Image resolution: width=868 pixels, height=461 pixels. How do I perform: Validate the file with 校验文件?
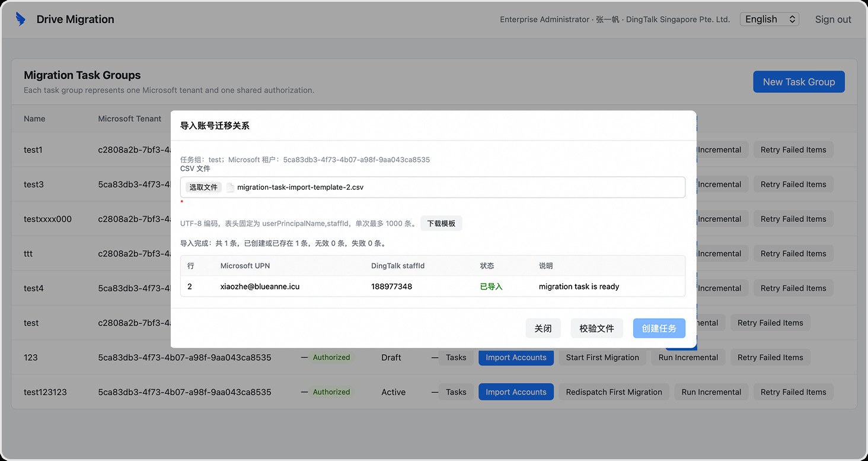596,328
